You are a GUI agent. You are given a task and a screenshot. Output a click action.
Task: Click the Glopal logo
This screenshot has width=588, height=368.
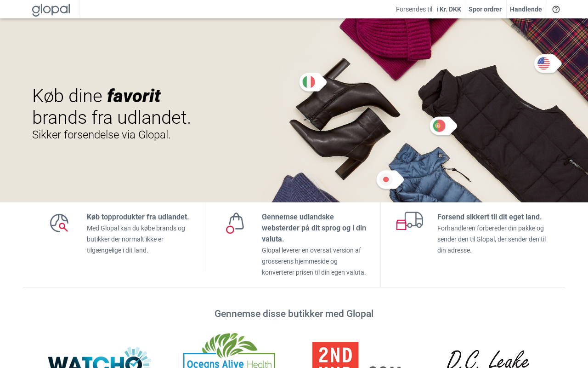point(51,10)
